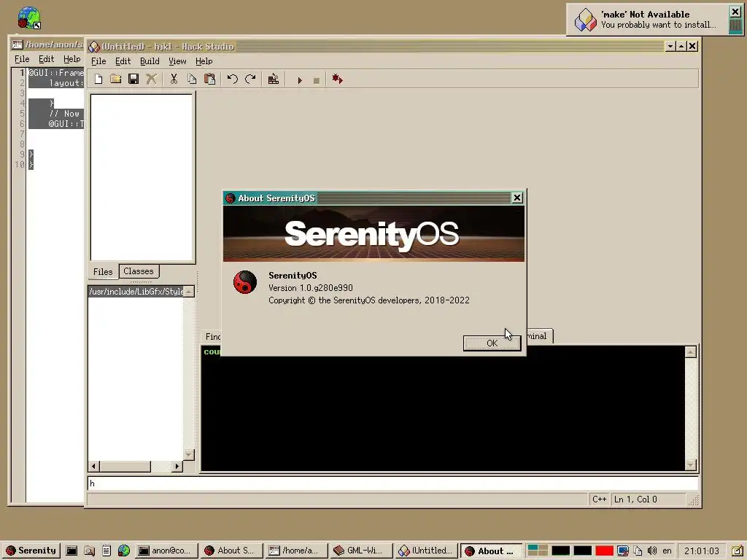747x560 pixels.
Task: Open Help menu in the background /home/anon window
Action: [x=72, y=59]
